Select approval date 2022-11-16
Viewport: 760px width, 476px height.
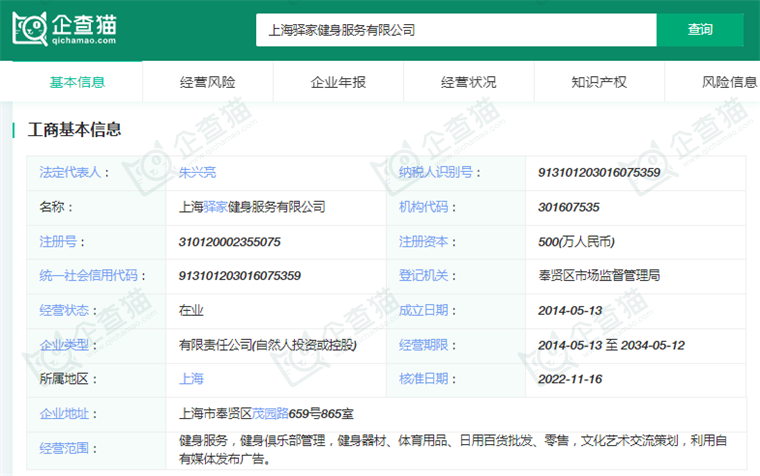(x=570, y=379)
